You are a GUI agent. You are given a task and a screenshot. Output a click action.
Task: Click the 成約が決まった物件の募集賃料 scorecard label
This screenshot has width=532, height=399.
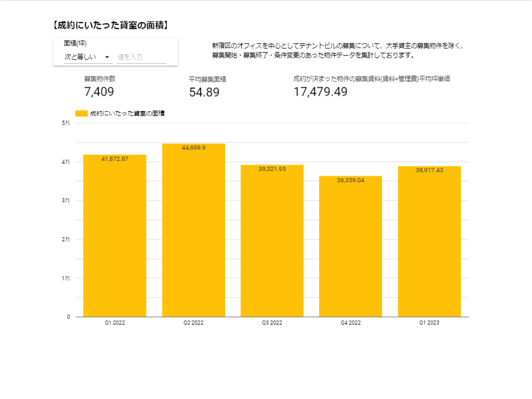[372, 79]
